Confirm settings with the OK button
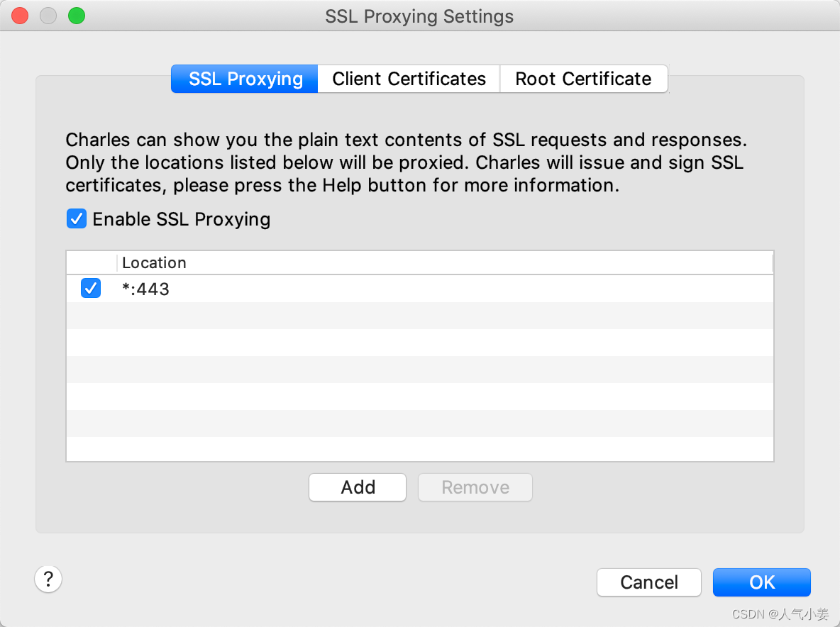The height and width of the screenshot is (627, 840). tap(761, 582)
